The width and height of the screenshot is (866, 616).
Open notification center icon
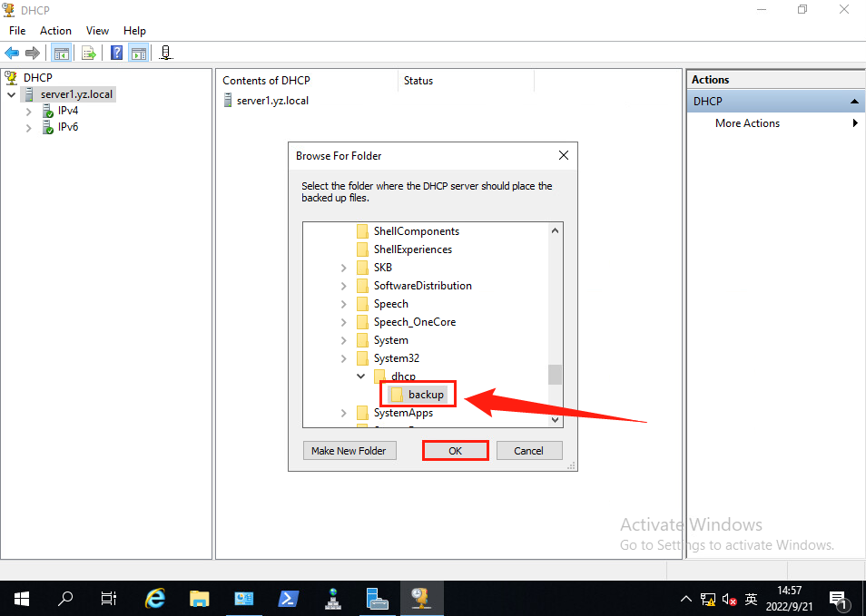(x=839, y=600)
